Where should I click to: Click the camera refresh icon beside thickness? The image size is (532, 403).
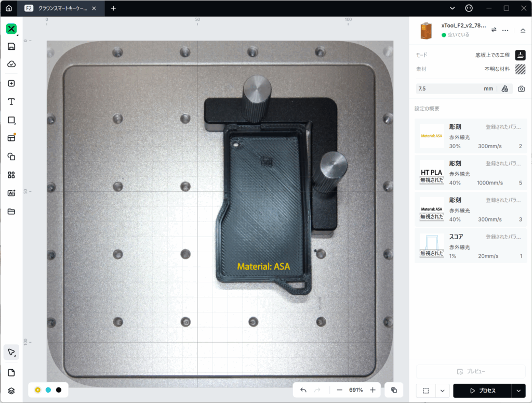(x=521, y=89)
